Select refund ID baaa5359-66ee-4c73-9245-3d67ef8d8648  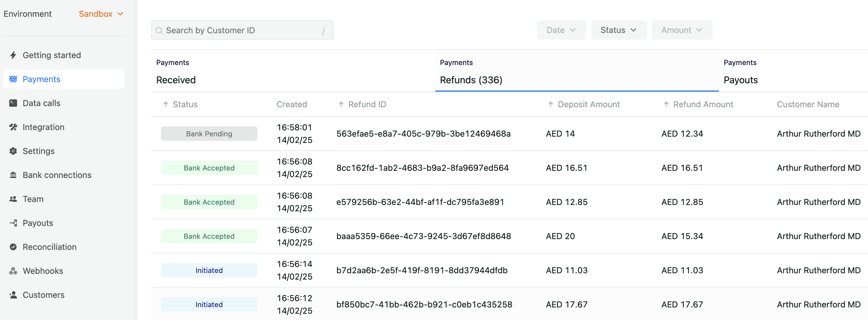pyautogui.click(x=424, y=236)
